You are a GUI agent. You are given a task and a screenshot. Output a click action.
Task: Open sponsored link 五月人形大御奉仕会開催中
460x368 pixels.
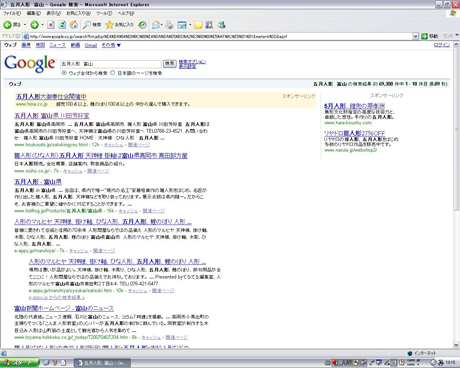(x=51, y=97)
